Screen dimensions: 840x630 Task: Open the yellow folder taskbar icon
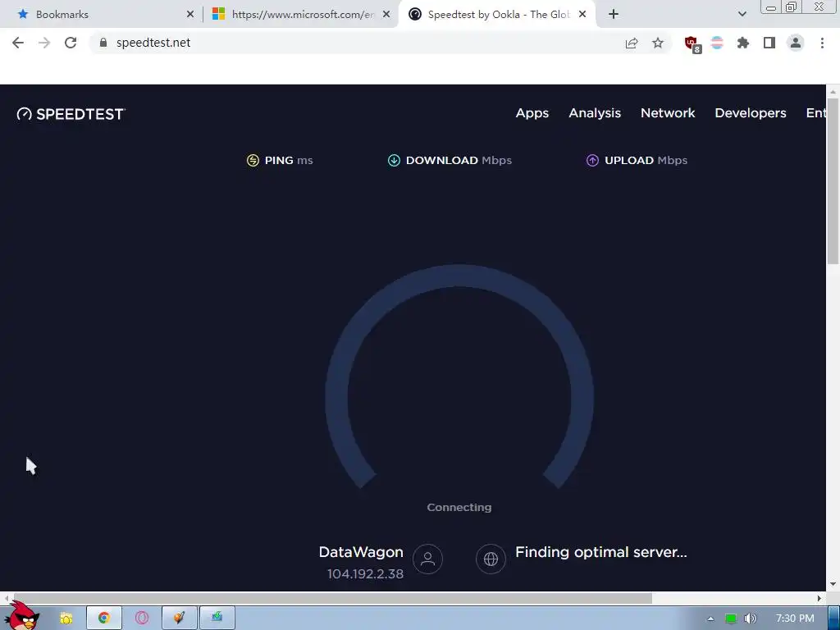66,619
